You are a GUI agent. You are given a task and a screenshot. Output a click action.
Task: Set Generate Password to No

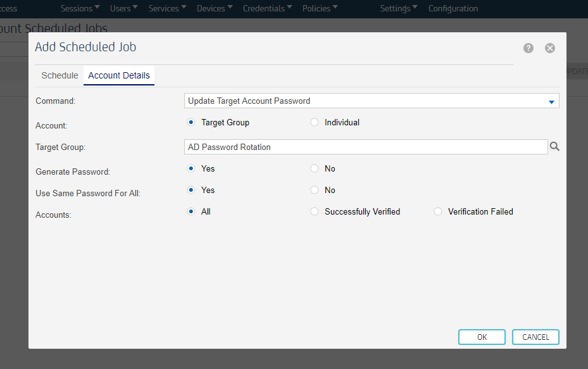tap(315, 168)
